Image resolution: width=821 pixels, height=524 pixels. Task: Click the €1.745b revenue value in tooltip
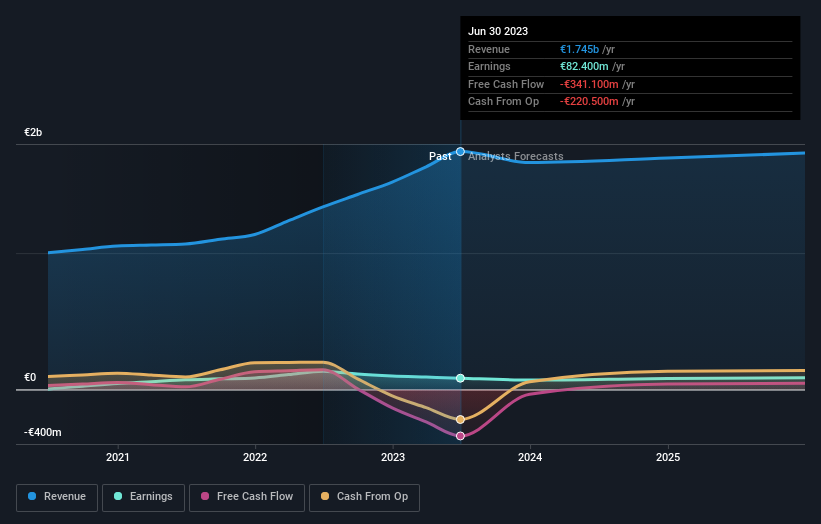tap(579, 49)
